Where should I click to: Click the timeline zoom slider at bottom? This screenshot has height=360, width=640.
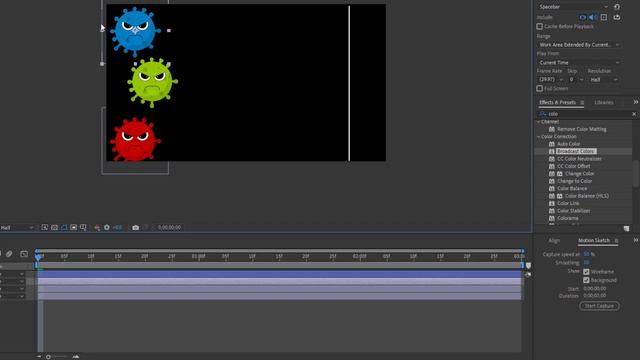pos(48,357)
